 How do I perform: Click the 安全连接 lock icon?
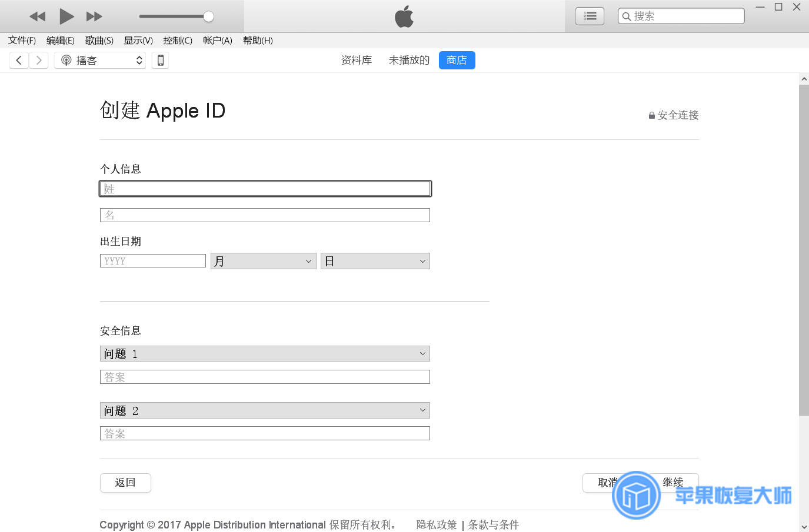652,115
